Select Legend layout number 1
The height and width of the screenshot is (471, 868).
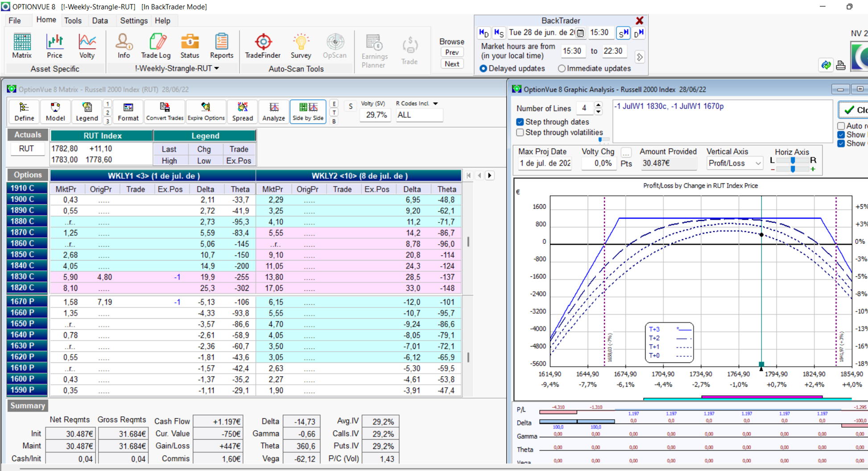[x=107, y=104]
